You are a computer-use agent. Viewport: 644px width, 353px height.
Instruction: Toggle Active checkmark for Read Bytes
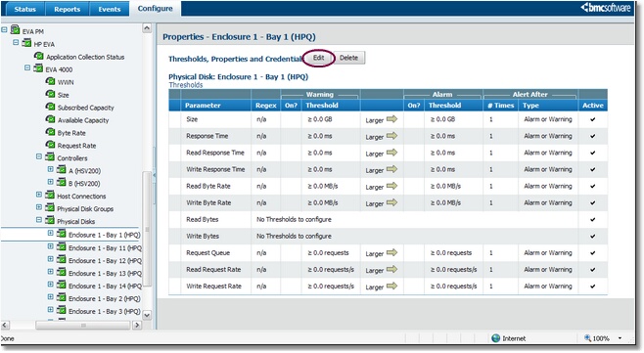click(593, 220)
